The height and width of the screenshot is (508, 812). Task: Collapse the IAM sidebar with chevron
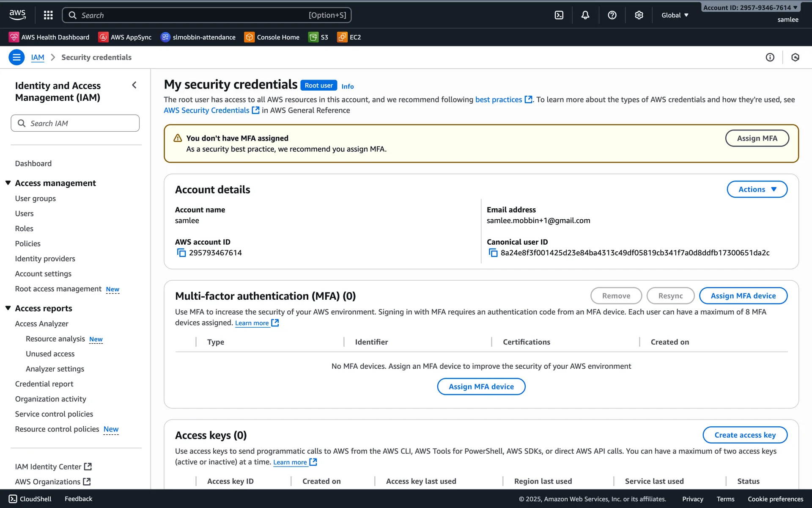pyautogui.click(x=134, y=85)
